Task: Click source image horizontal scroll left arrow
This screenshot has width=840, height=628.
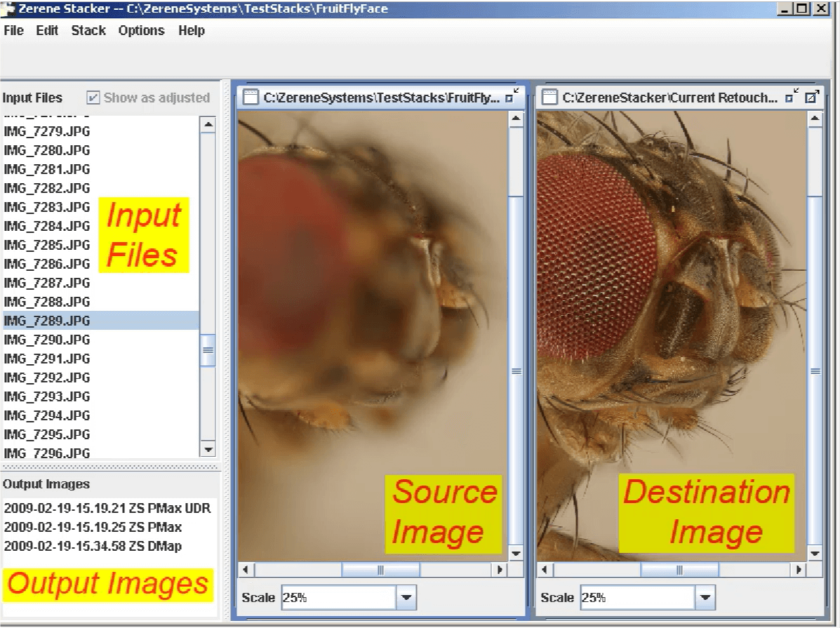Action: click(246, 570)
